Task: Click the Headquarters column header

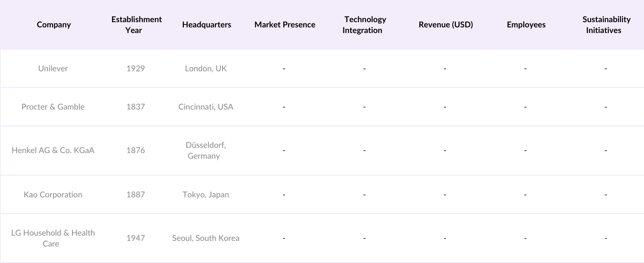Action: click(206, 25)
